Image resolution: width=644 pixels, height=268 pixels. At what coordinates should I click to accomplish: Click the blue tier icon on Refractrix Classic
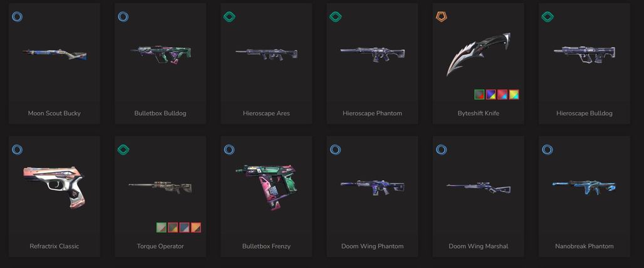pyautogui.click(x=18, y=150)
